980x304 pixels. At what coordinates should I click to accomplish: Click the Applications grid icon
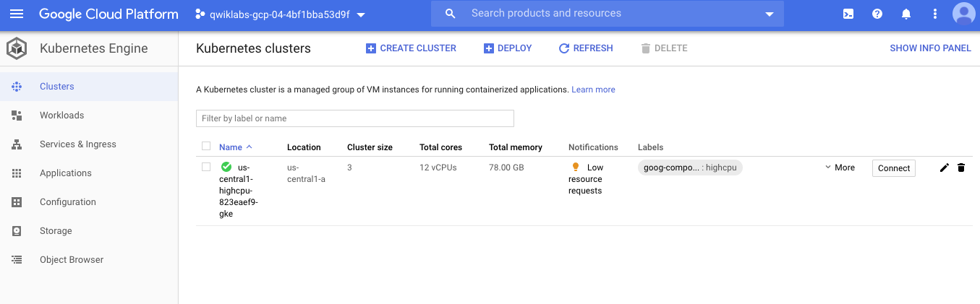click(17, 173)
